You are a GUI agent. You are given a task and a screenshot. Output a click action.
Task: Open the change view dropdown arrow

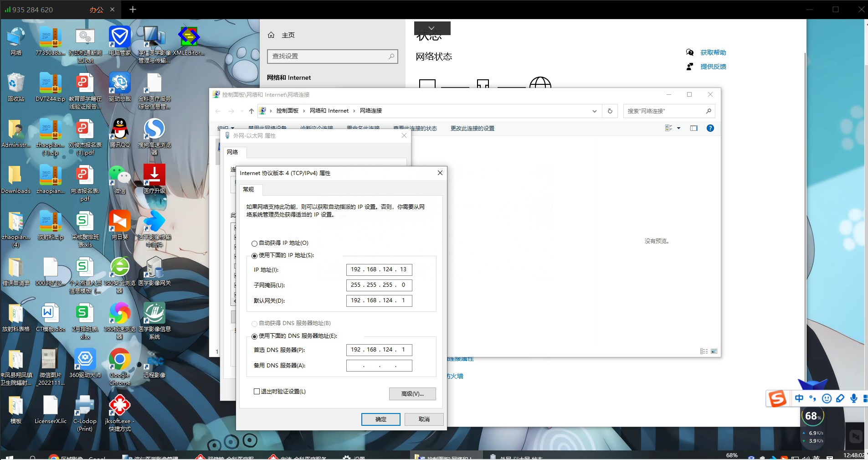tap(678, 129)
